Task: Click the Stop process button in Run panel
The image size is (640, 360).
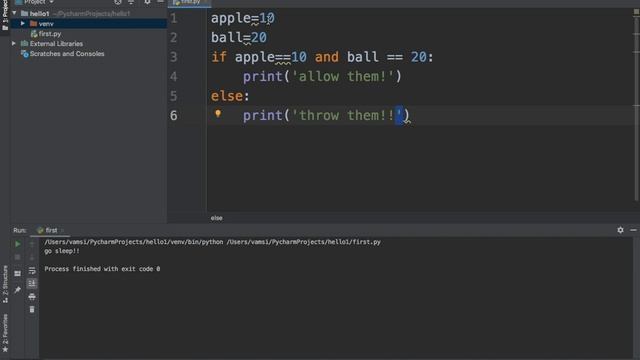Action: point(18,258)
